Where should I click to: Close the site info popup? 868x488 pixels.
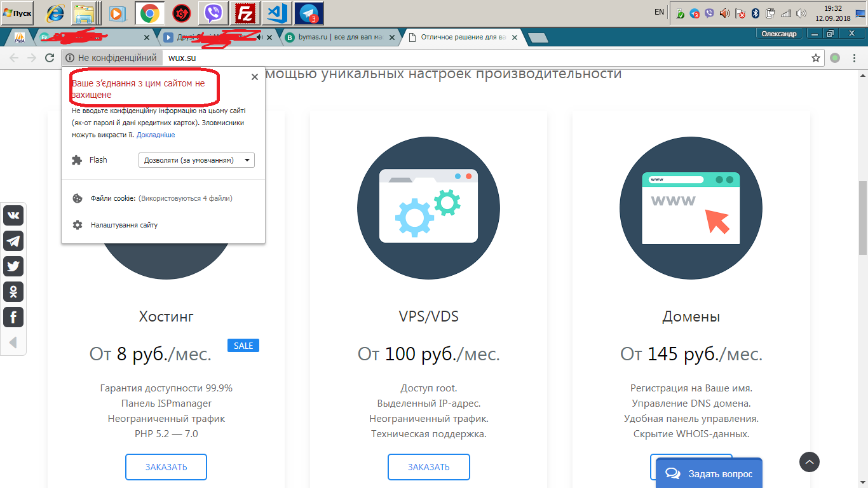pyautogui.click(x=255, y=77)
